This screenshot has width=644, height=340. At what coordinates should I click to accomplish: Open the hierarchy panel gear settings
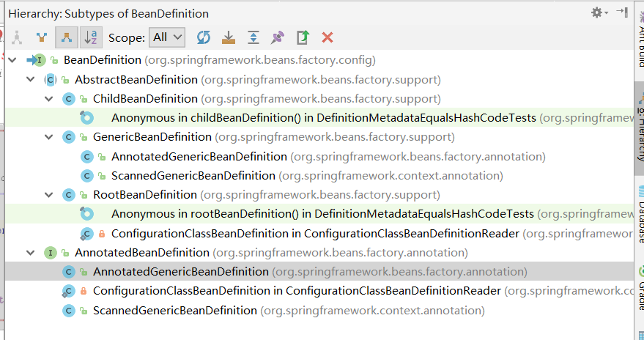coord(599,12)
